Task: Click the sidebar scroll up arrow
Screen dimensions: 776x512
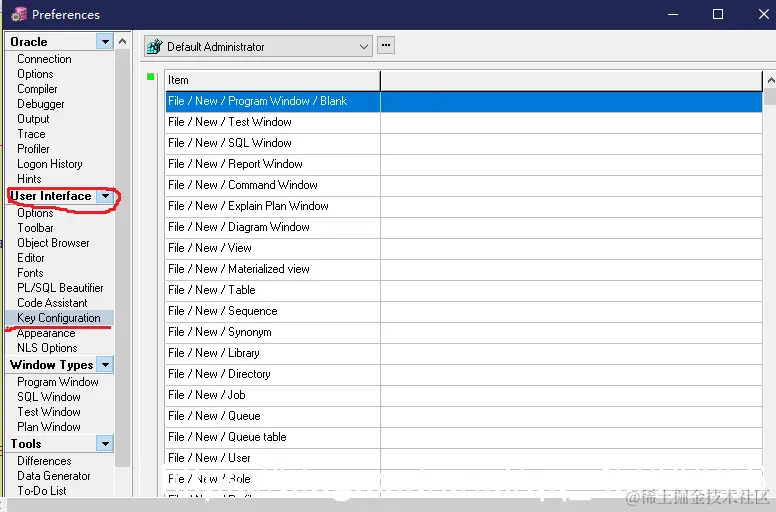Action: [123, 42]
